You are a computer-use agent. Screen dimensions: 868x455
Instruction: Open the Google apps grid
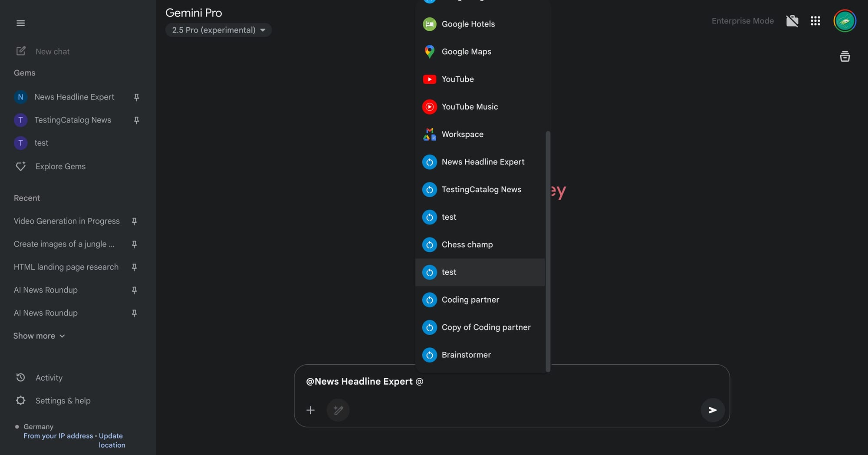(x=815, y=21)
